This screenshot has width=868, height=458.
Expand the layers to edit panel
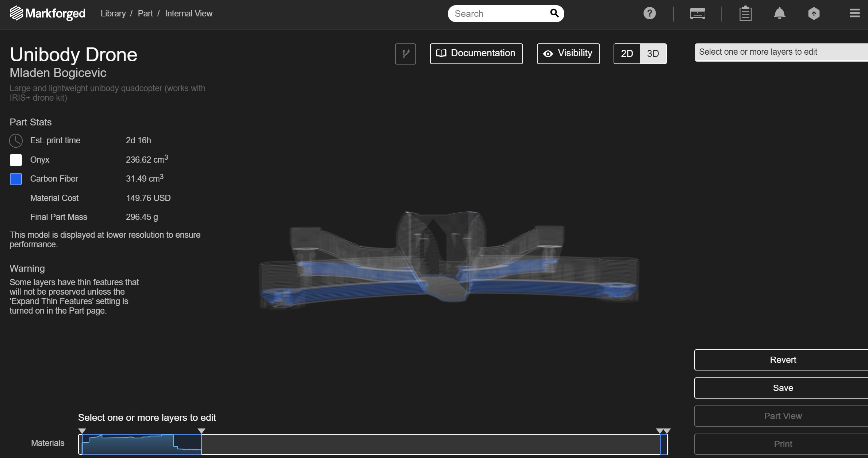(781, 52)
